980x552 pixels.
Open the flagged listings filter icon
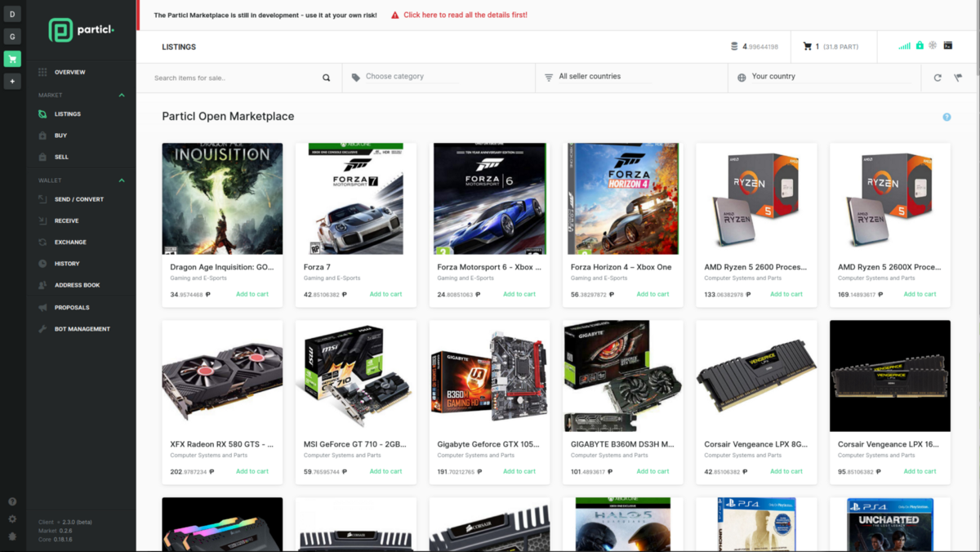959,78
